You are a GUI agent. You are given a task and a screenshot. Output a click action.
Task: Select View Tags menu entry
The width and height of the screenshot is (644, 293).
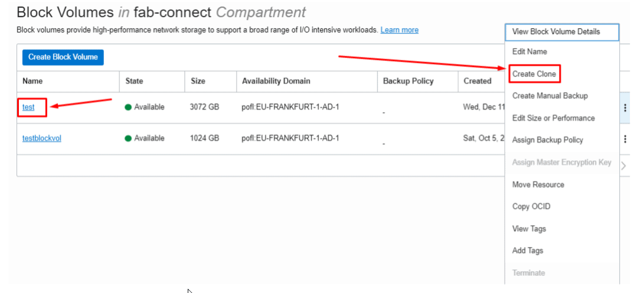[x=529, y=229]
